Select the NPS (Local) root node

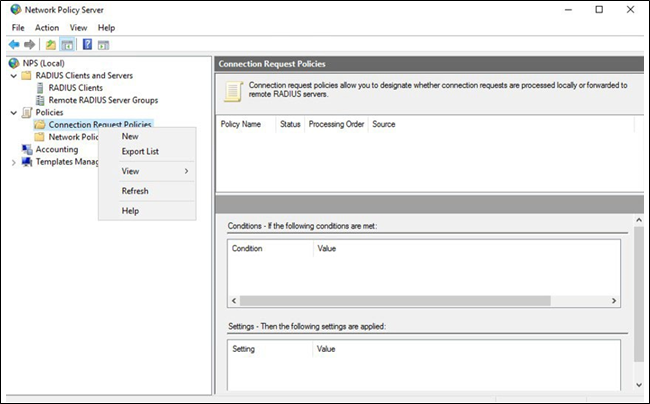44,63
